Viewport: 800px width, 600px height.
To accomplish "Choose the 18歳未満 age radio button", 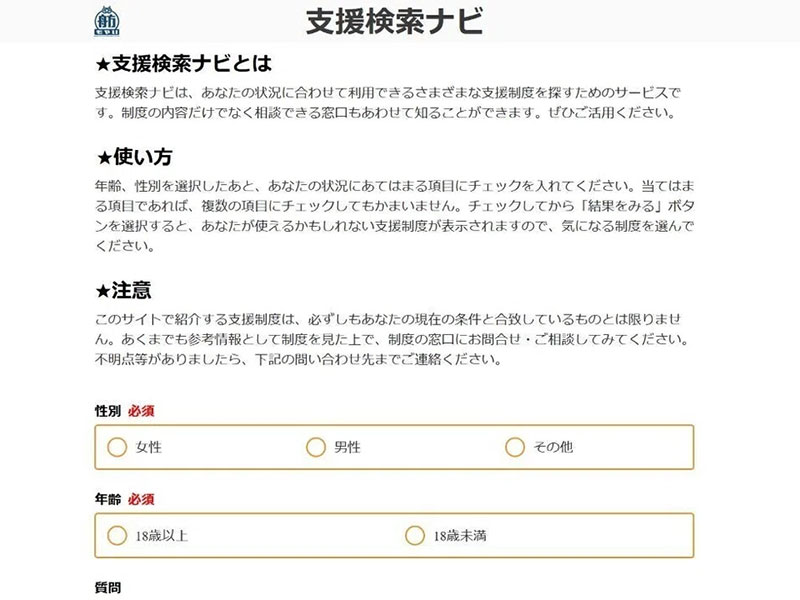I will coord(415,535).
